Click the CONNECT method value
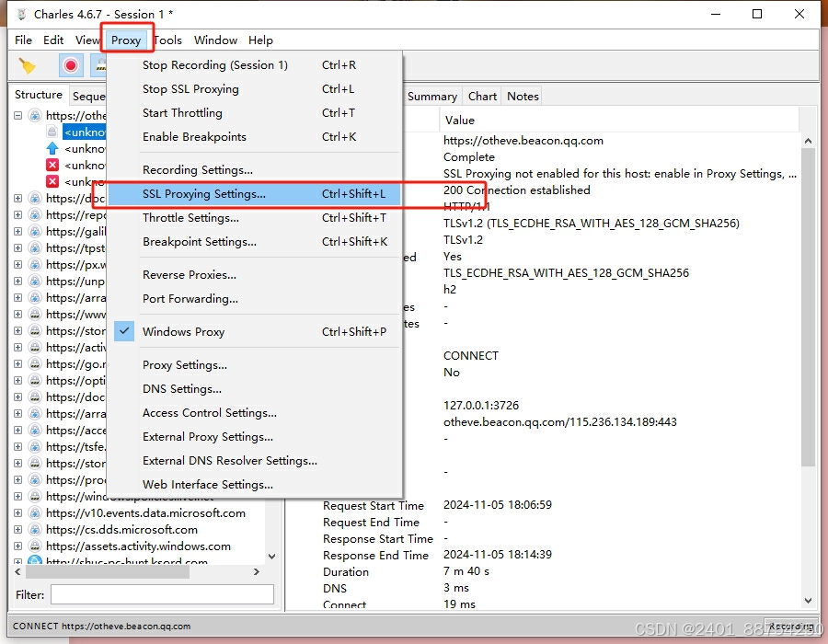 (470, 356)
